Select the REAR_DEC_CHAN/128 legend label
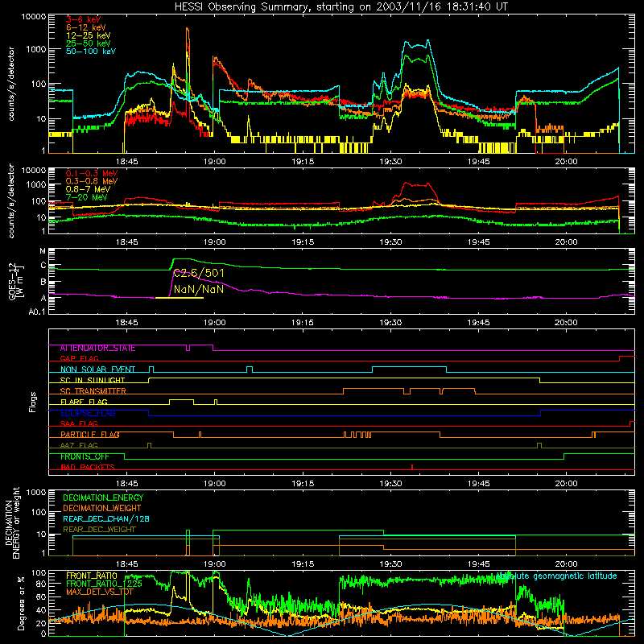Image resolution: width=644 pixels, height=644 pixels. [x=106, y=518]
